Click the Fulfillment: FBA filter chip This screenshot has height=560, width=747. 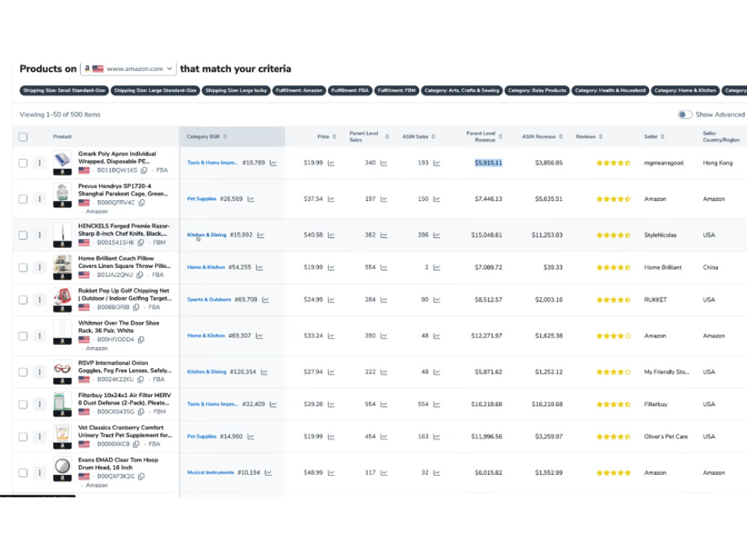[350, 90]
